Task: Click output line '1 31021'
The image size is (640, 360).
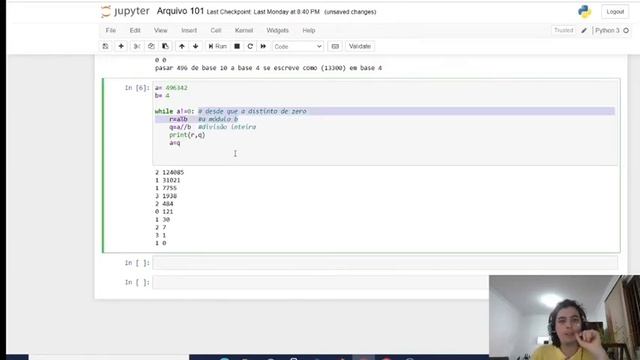Action: pyautogui.click(x=167, y=180)
